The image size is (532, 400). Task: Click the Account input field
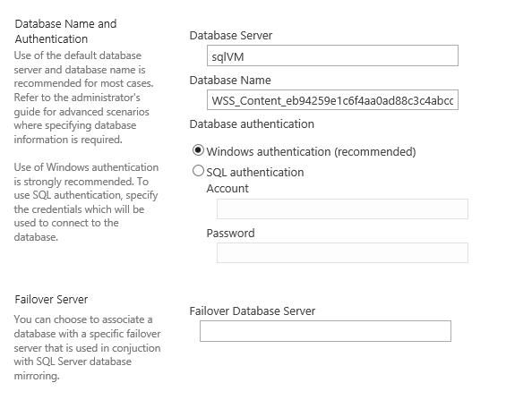[342, 209]
